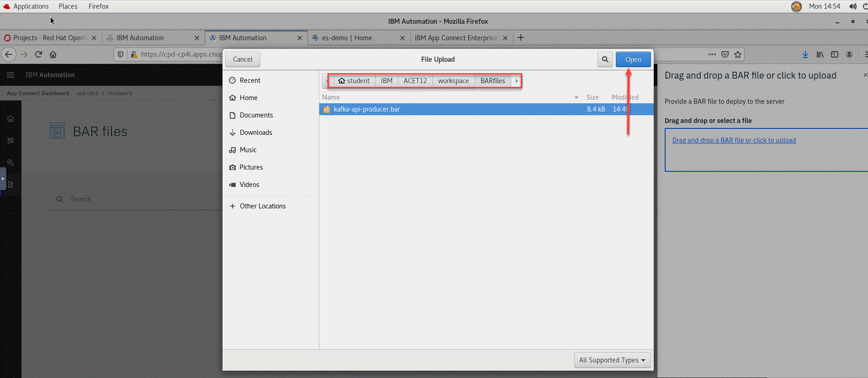Bookmark this page with the star icon
The width and height of the screenshot is (868, 378).
tap(737, 54)
